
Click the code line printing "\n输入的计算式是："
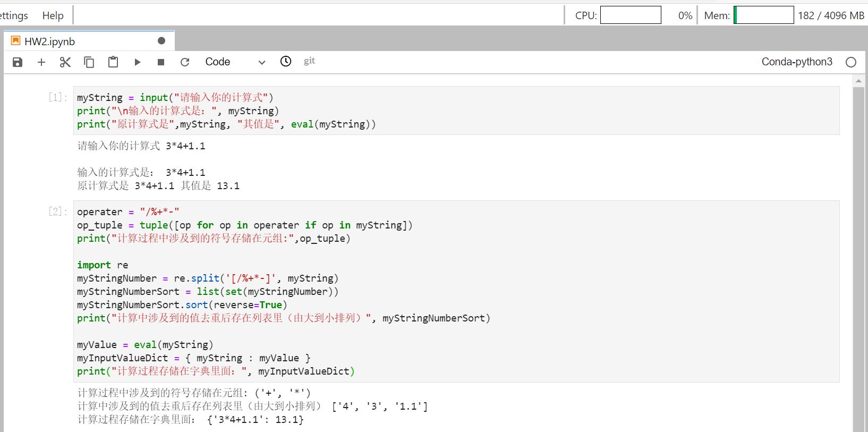pos(178,111)
